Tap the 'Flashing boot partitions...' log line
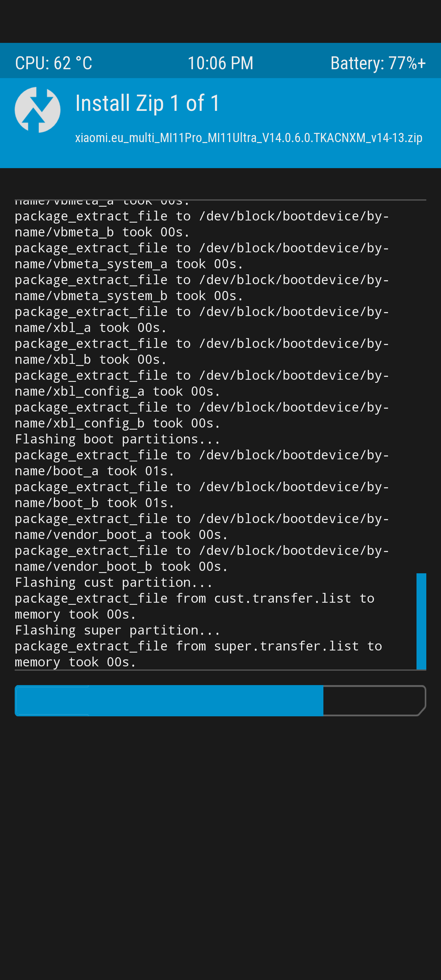This screenshot has width=441, height=980. point(118,439)
